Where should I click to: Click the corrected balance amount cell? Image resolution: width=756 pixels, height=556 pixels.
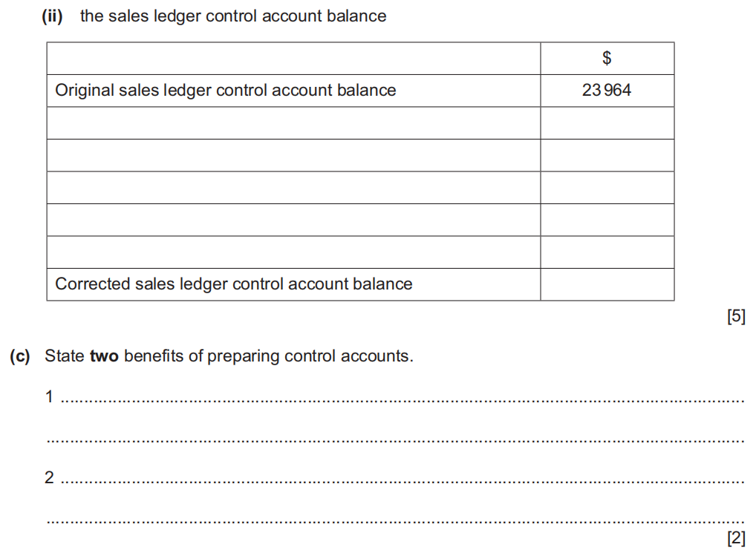tap(607, 284)
